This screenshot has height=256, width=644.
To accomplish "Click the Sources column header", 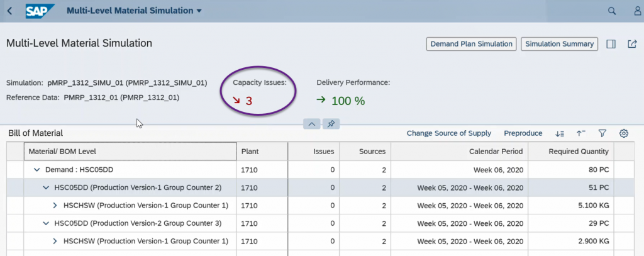I will coord(365,152).
